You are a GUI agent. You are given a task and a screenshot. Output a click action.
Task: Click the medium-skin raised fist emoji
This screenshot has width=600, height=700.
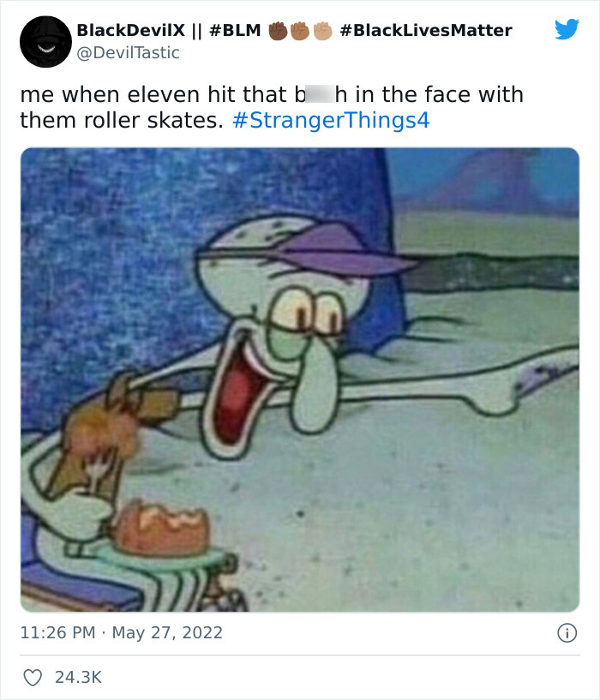[300, 31]
